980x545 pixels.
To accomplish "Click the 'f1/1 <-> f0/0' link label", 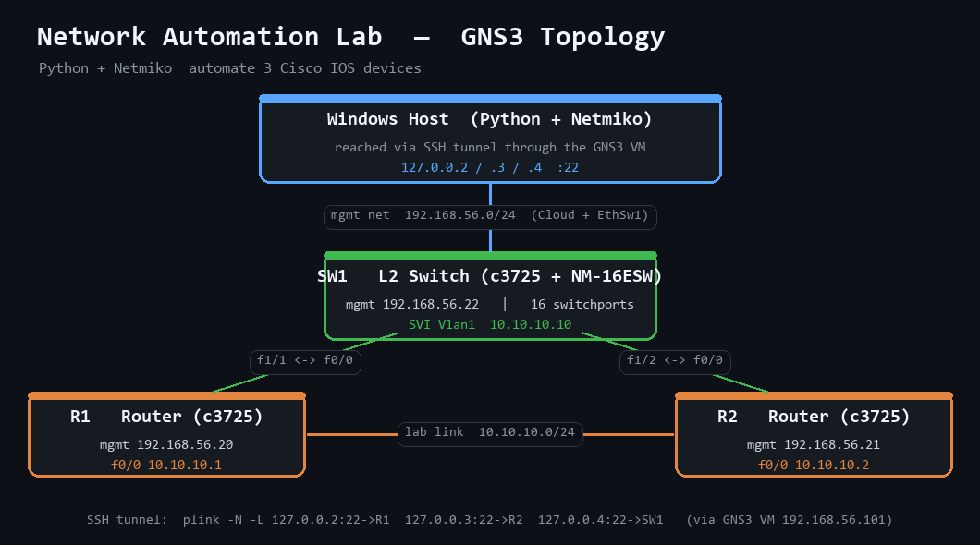I will pos(305,362).
